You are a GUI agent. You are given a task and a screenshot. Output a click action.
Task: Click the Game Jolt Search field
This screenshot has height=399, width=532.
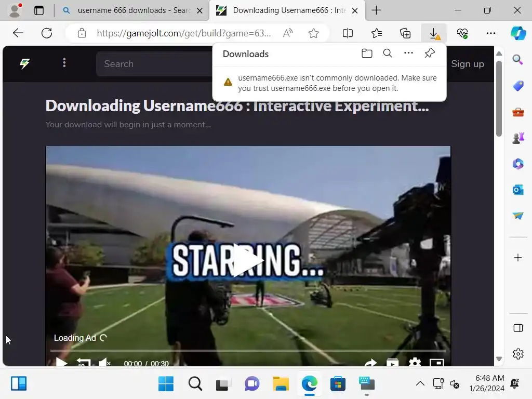[x=154, y=64]
